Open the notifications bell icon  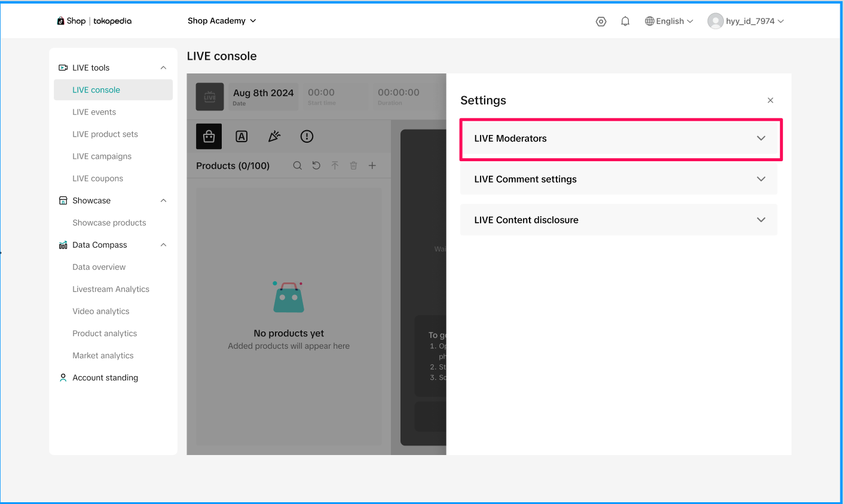(x=625, y=21)
